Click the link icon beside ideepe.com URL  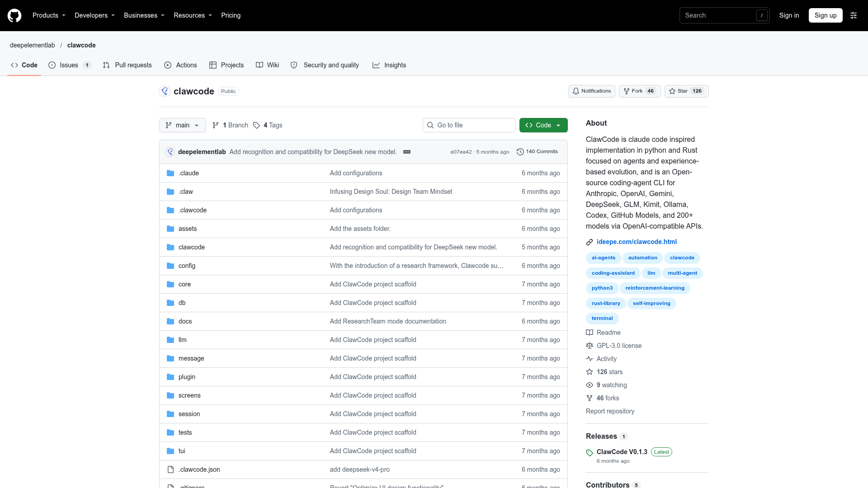coord(590,242)
